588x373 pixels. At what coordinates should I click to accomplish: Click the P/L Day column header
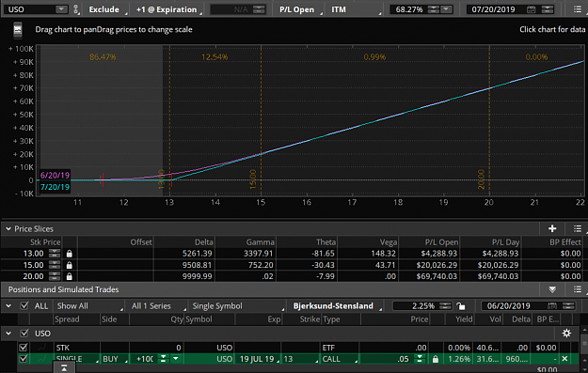click(x=505, y=242)
